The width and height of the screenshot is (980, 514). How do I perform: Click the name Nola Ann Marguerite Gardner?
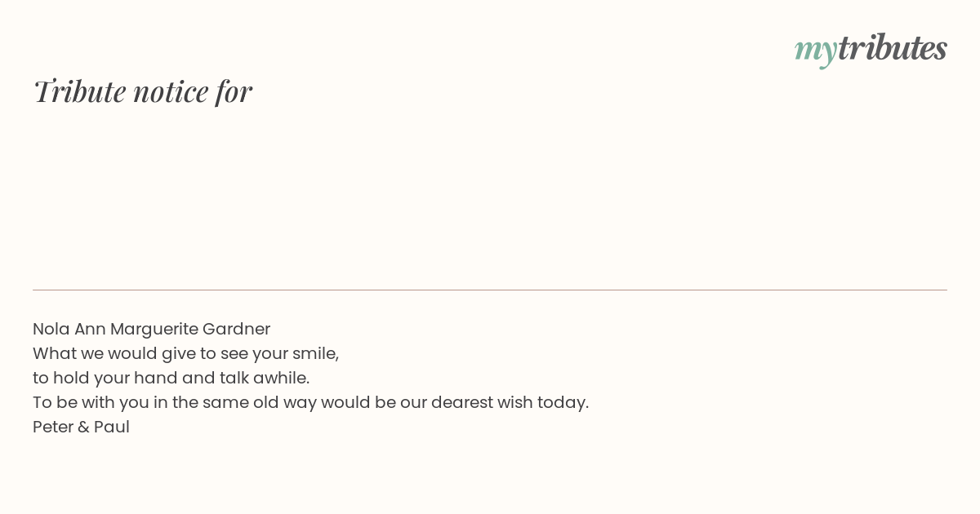point(151,329)
